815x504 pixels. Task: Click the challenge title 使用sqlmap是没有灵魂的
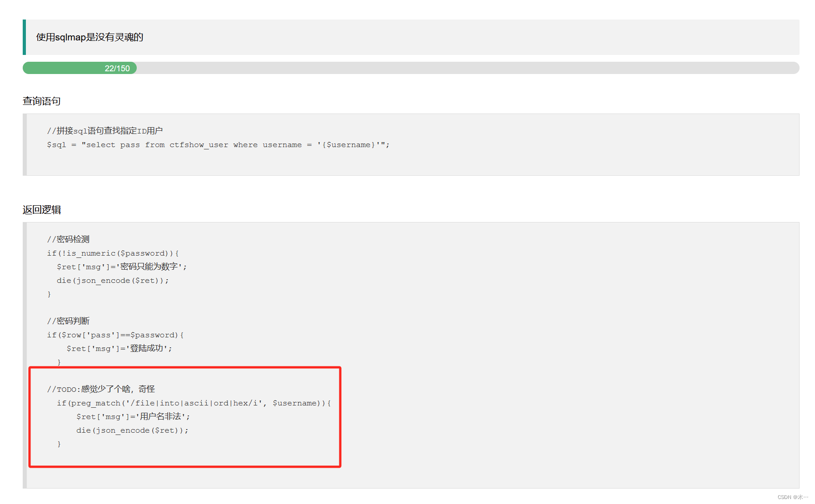pos(89,37)
